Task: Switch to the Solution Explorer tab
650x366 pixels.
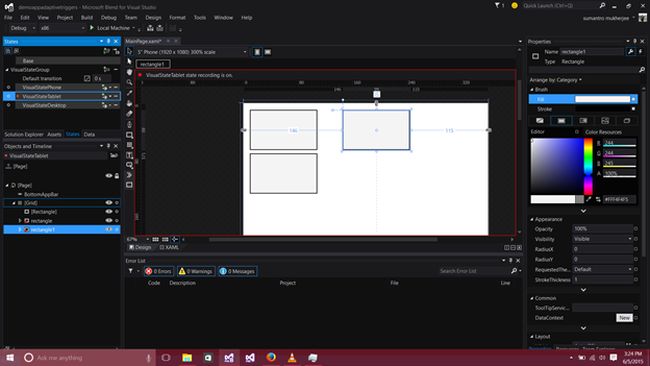Action: tap(24, 134)
